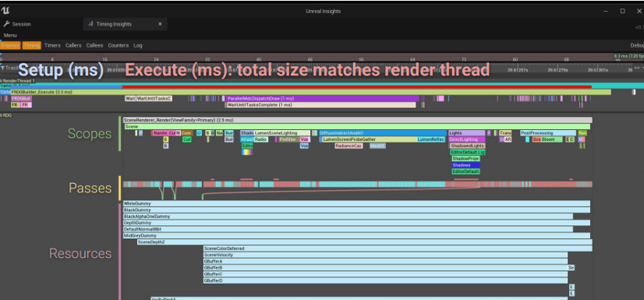
Task: Click the double-arrow icon at ruler end
Action: coord(637,68)
